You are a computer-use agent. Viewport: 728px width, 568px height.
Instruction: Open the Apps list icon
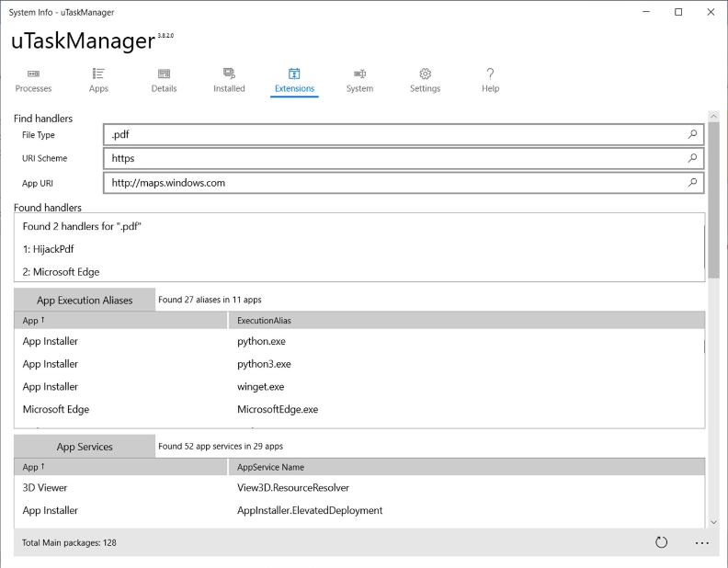98,74
